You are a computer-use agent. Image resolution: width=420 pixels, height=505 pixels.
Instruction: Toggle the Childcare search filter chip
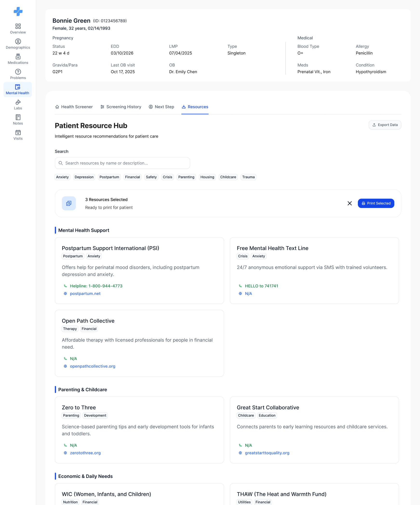(228, 177)
